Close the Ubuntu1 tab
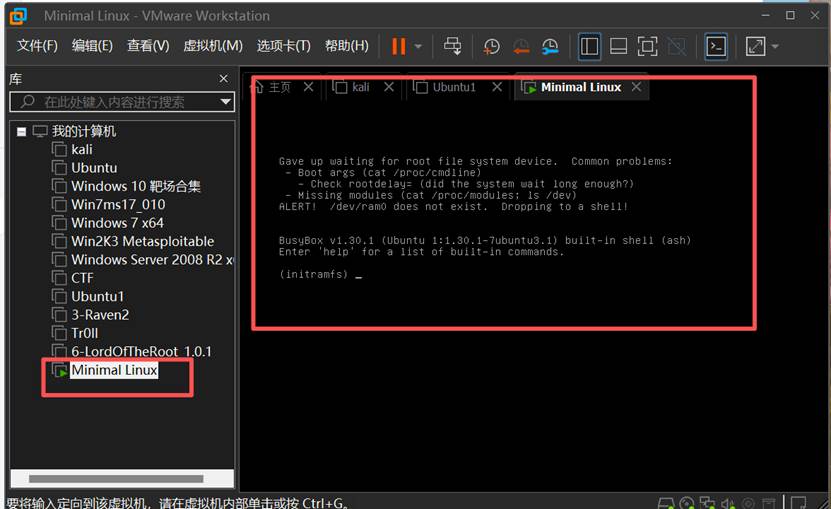 pyautogui.click(x=497, y=86)
